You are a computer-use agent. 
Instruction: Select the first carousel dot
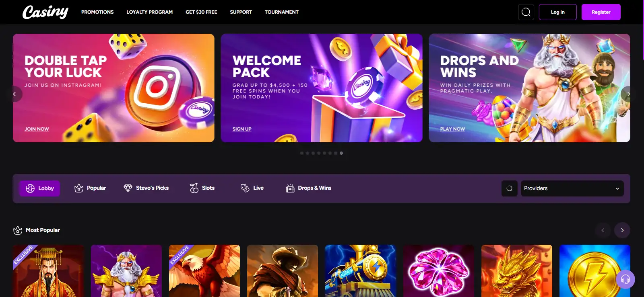pos(302,153)
